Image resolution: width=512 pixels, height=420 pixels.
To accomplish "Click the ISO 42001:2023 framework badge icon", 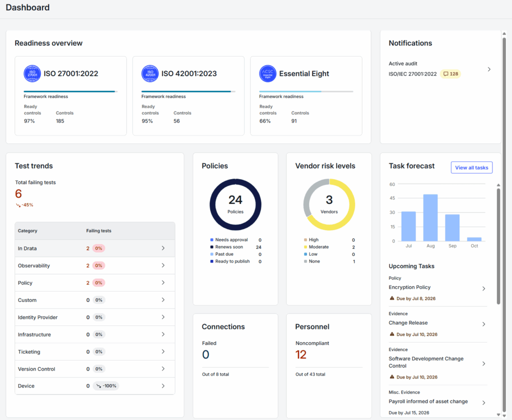I will point(150,73).
